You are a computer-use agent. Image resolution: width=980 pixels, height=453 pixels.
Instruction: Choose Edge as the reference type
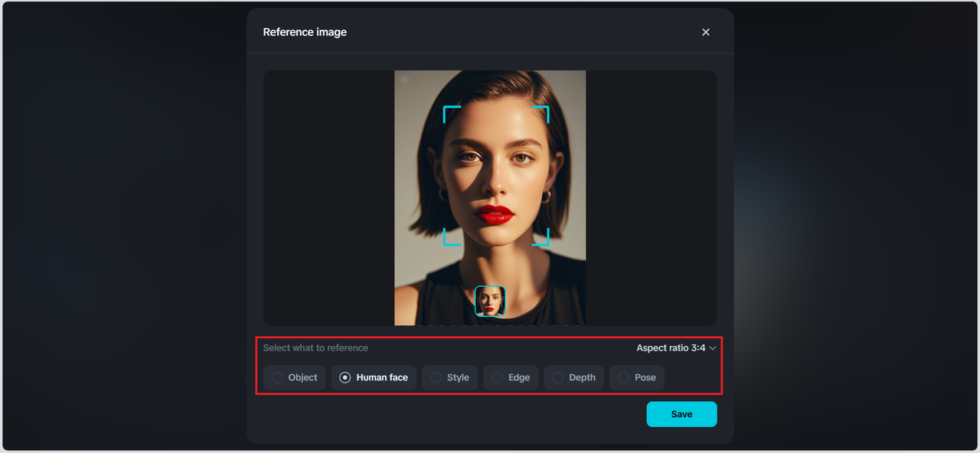511,377
